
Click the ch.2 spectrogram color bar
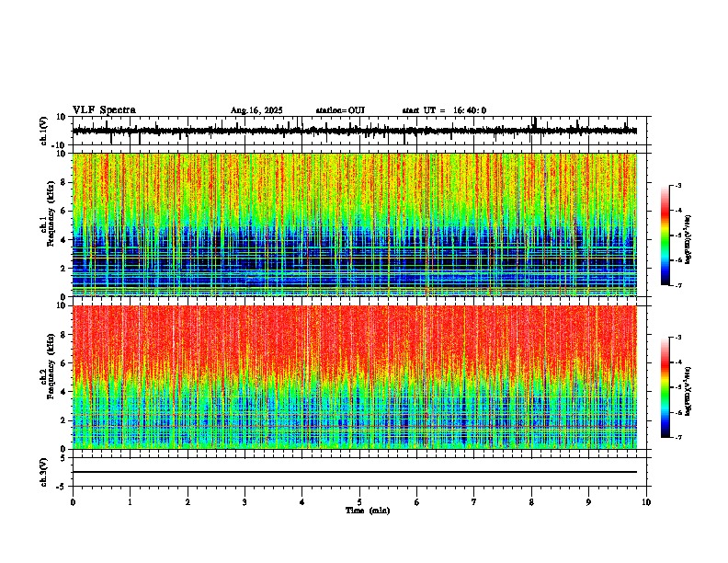click(x=665, y=387)
